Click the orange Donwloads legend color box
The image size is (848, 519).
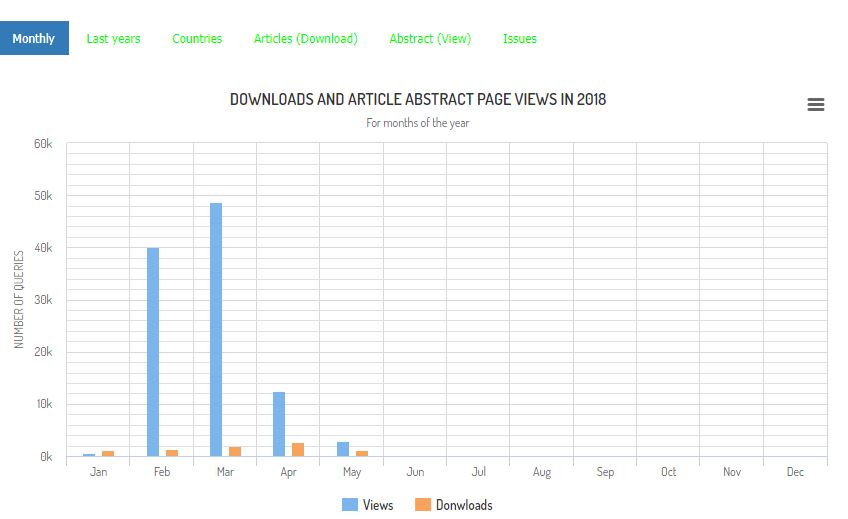pos(422,505)
